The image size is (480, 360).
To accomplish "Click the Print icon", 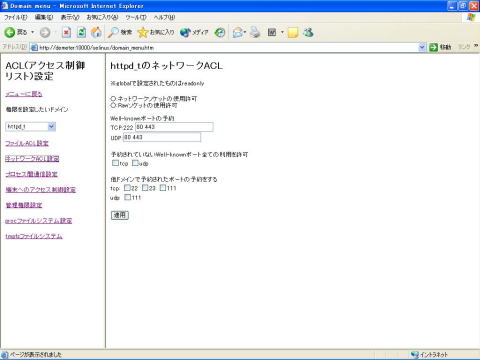I will [255, 32].
